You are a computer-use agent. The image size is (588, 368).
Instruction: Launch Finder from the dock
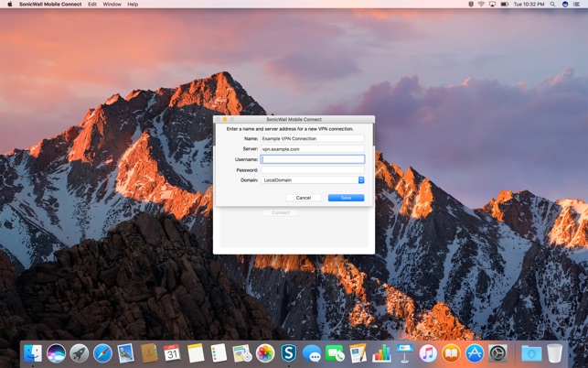click(33, 352)
